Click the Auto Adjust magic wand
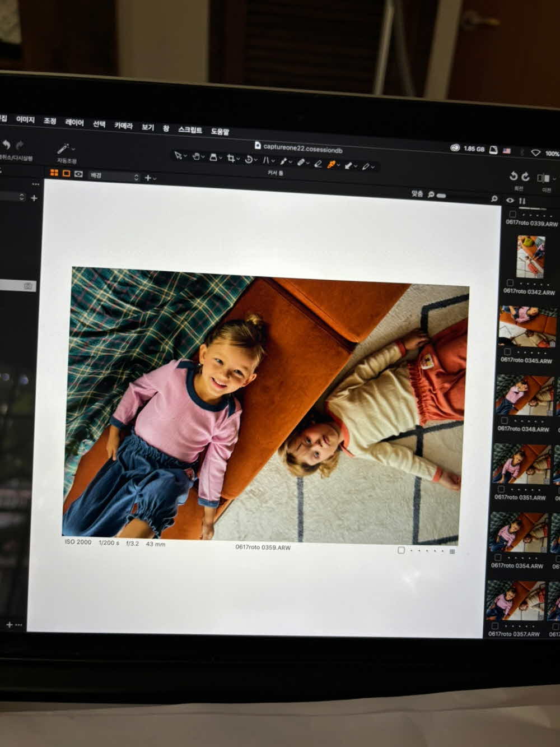The width and height of the screenshot is (560, 747). point(63,149)
